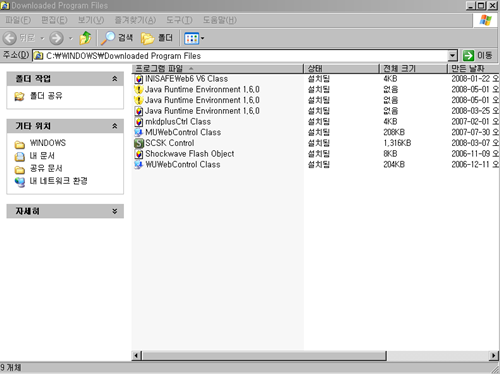Click the WINDOWS folder icon in sidebar

(x=20, y=144)
